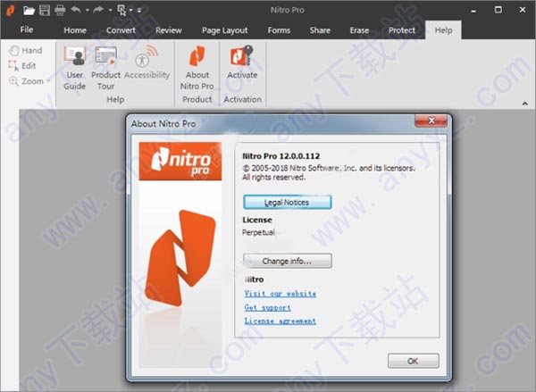Open the License agreement link
Image resolution: width=536 pixels, height=392 pixels.
pos(281,321)
